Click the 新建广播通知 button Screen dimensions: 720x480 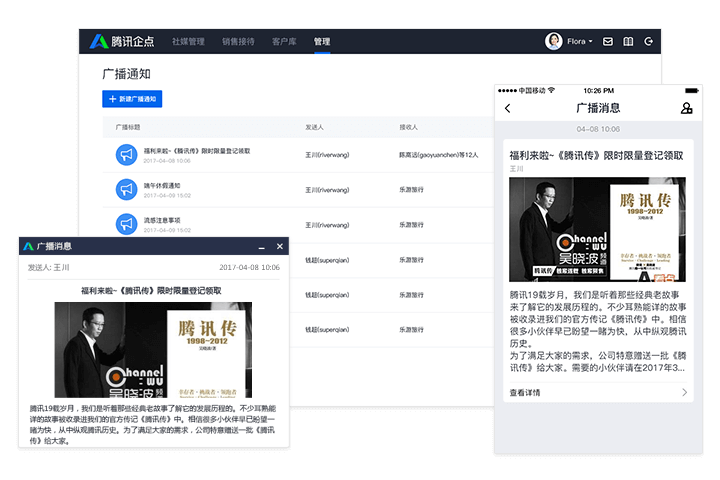coord(132,99)
